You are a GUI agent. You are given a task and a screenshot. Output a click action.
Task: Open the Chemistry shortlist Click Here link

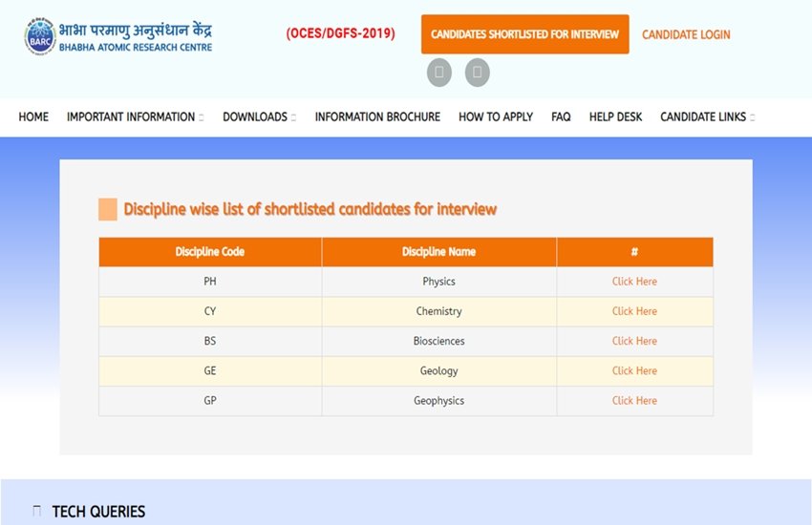click(634, 311)
